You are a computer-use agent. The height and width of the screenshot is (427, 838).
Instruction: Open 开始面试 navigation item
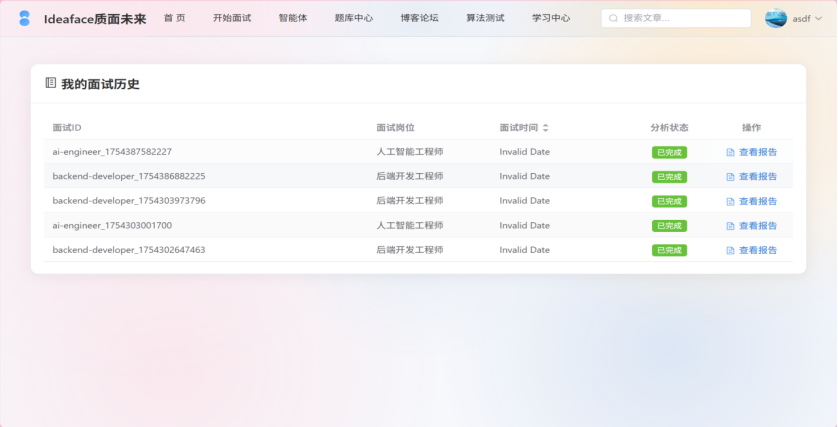coord(232,18)
